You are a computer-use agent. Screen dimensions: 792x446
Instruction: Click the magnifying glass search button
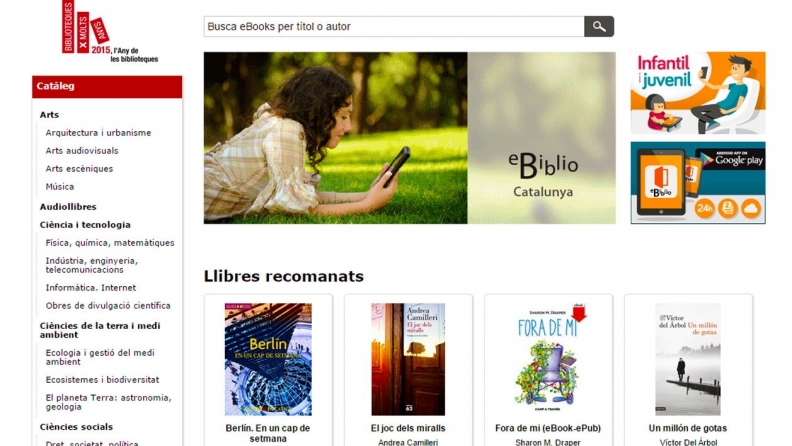click(x=599, y=26)
